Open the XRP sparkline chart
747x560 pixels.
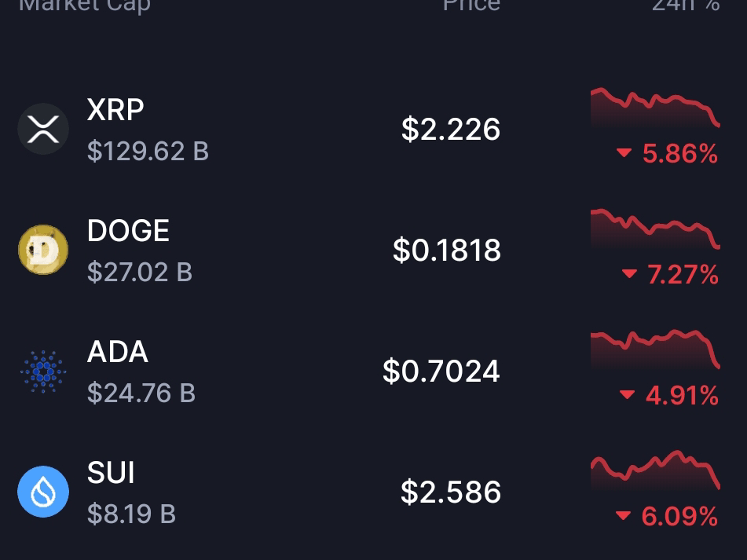point(655,108)
